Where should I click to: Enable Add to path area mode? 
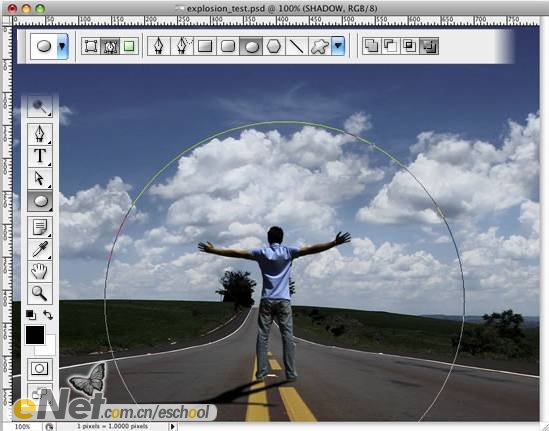[x=371, y=46]
